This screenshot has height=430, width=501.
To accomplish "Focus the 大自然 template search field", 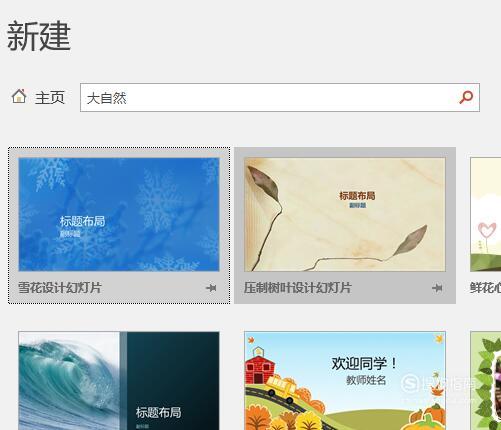I will 280,98.
